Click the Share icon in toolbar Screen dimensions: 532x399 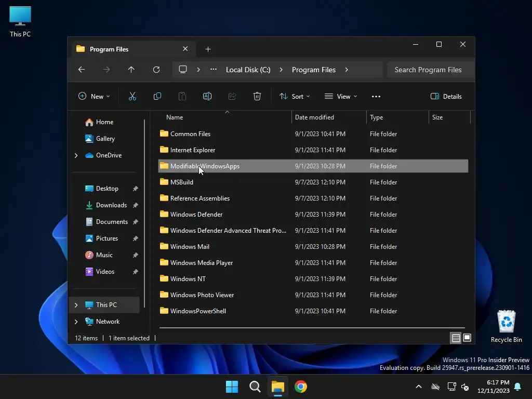232,96
